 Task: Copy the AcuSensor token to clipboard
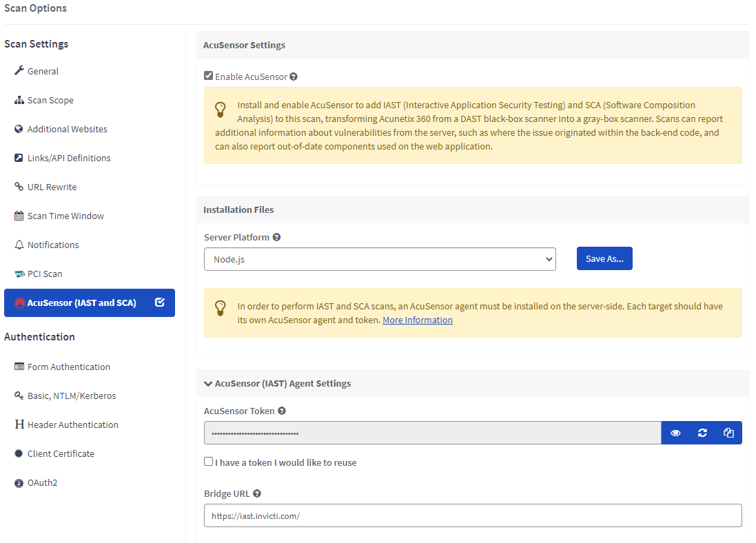click(728, 433)
